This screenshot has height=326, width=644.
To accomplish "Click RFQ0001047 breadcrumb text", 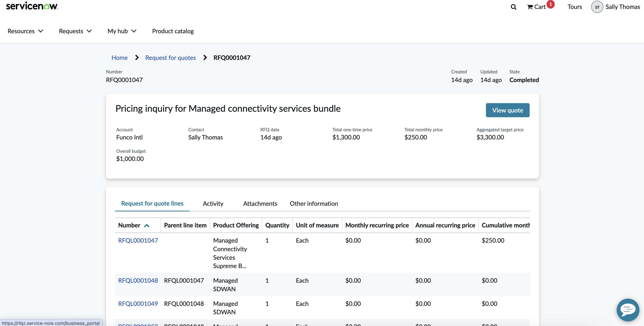I will (x=232, y=58).
